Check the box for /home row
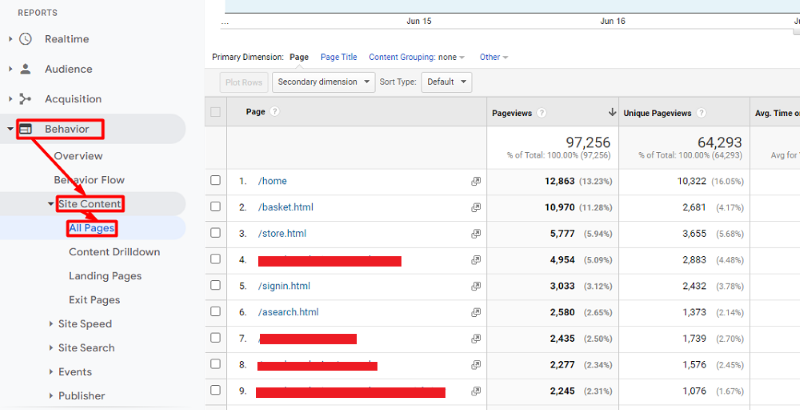This screenshot has width=800, height=410. click(x=215, y=180)
